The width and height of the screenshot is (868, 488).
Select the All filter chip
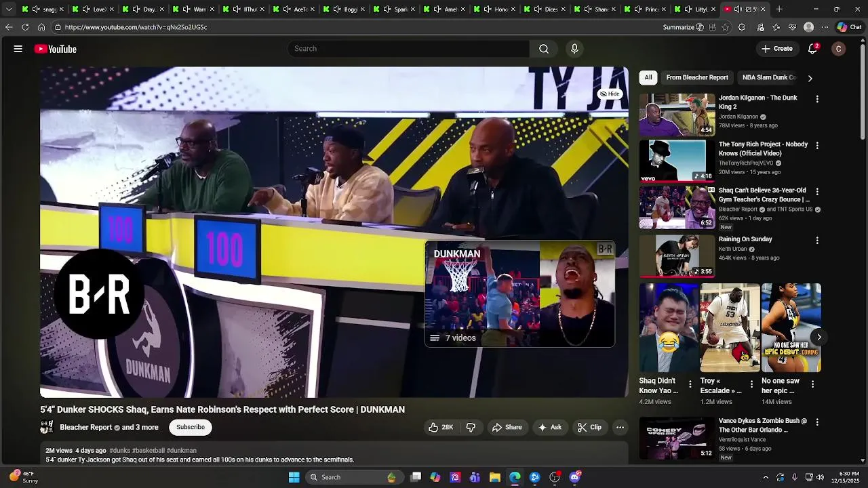click(648, 77)
